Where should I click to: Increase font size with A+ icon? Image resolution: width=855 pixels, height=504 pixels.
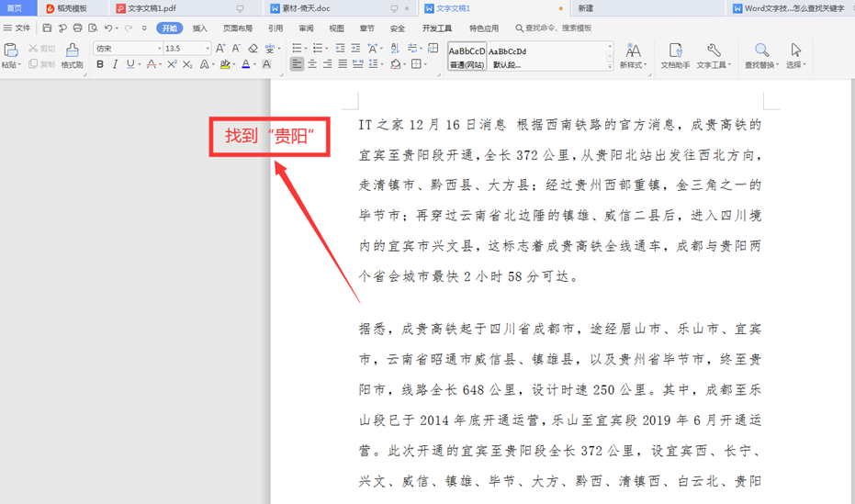(x=220, y=49)
